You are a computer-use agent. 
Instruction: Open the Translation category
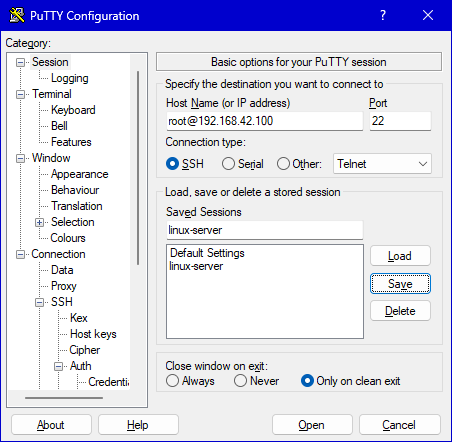(x=77, y=206)
